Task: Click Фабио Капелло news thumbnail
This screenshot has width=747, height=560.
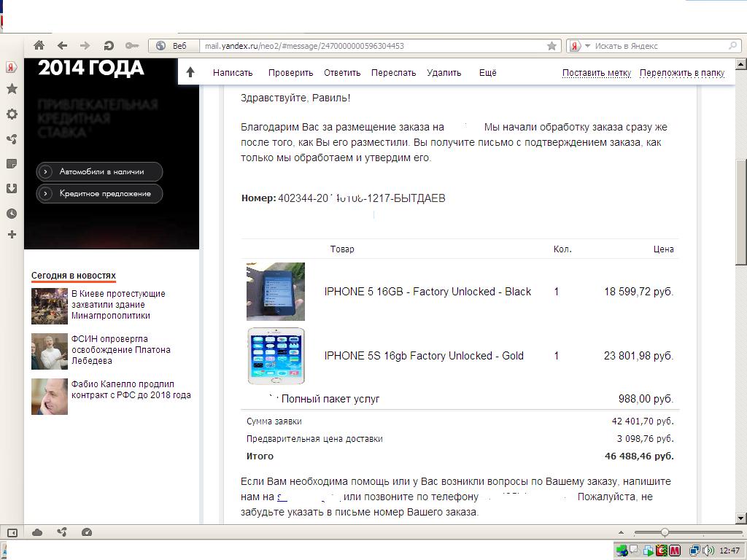Action: click(x=50, y=397)
